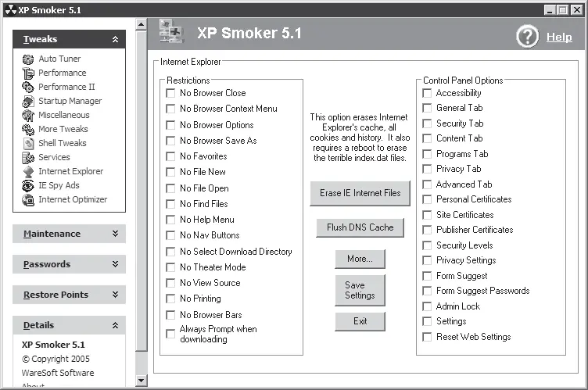
Task: Select Internet Optimizer in the sidebar
Action: tap(73, 199)
